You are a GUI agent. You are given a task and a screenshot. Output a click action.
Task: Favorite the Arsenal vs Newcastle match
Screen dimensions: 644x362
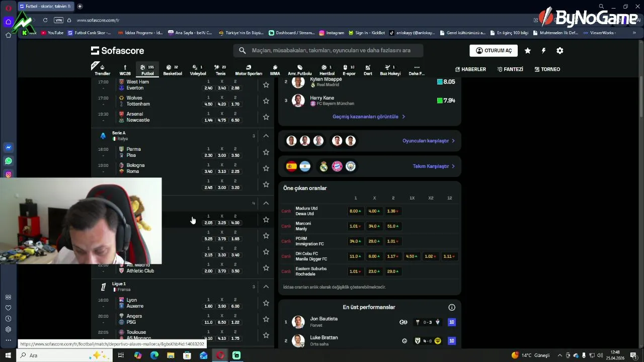pos(266,117)
